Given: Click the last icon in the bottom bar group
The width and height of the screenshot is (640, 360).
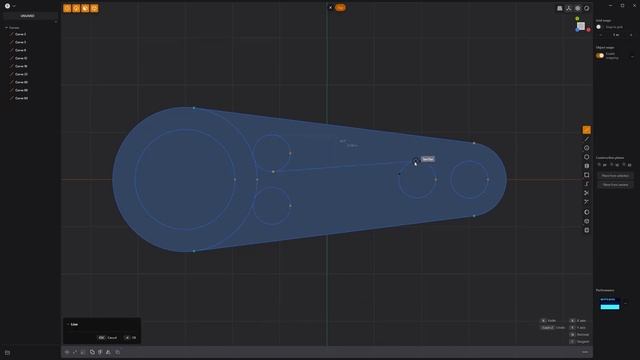Looking at the screenshot, I should 118,352.
